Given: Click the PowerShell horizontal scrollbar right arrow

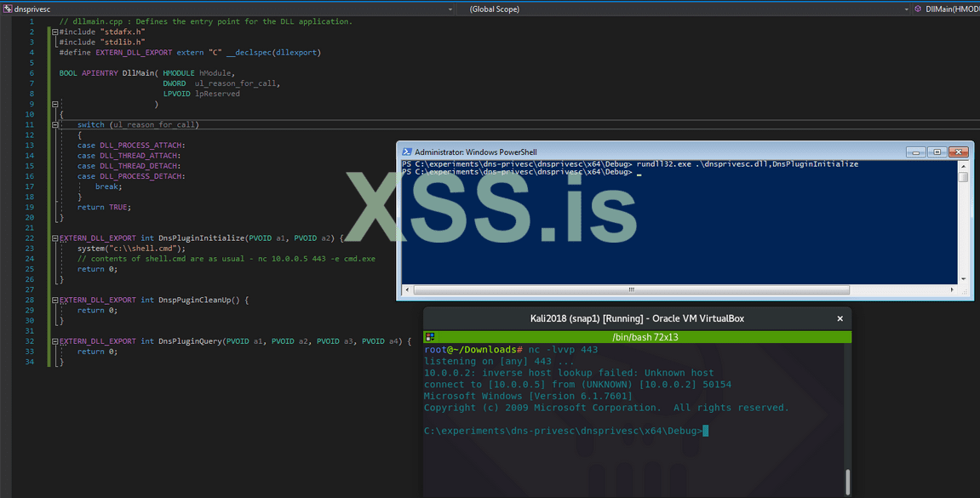Looking at the screenshot, I should [x=952, y=290].
